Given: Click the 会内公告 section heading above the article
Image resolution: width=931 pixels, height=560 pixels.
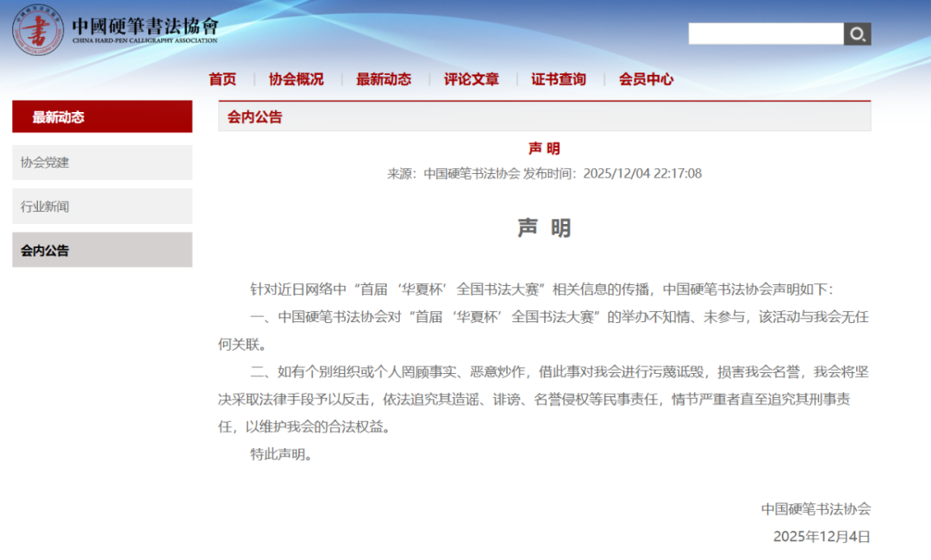Looking at the screenshot, I should click(x=255, y=117).
